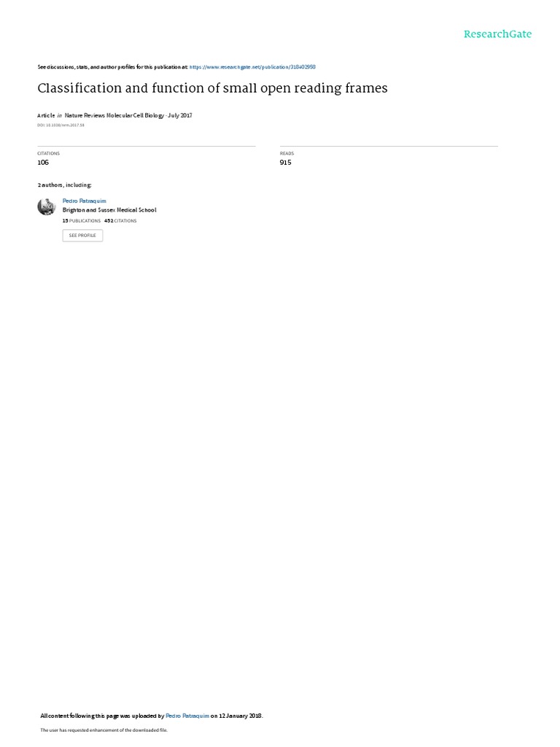Click the 'July 2017' publication date

[x=180, y=115]
